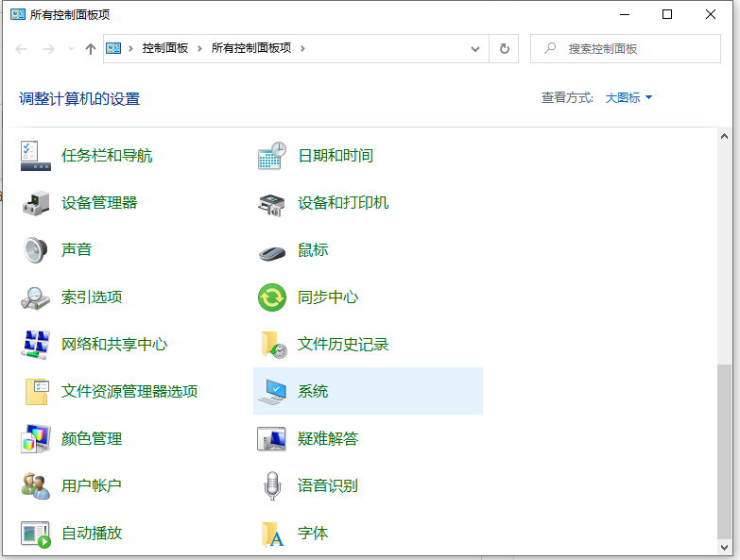Open the 自动播放 icon
The width and height of the screenshot is (740, 560).
pos(35,535)
